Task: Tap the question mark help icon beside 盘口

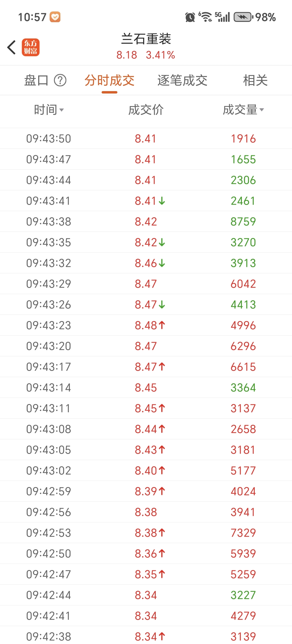Action: click(x=60, y=81)
